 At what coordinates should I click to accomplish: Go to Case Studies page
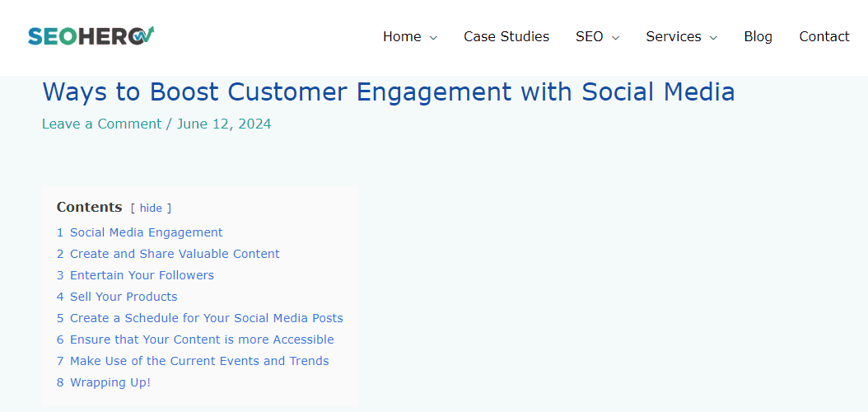[x=506, y=36]
